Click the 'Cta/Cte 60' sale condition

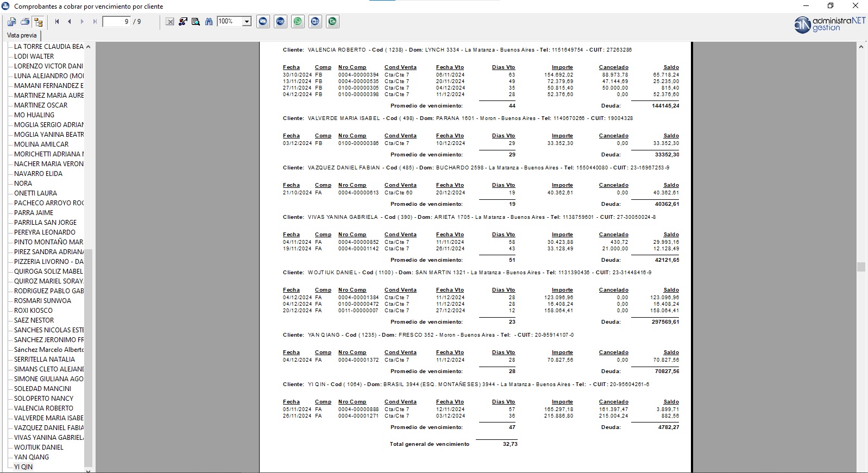399,193
